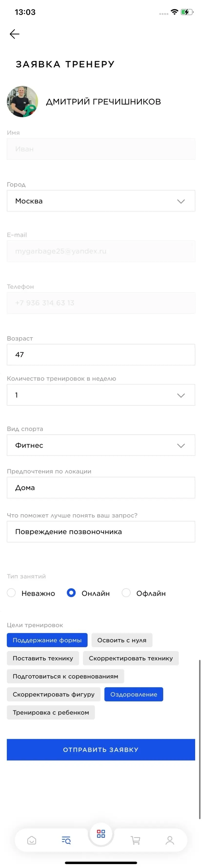Tap the center grid menu icon
Viewport: 202px width, 868px height.
point(101,834)
